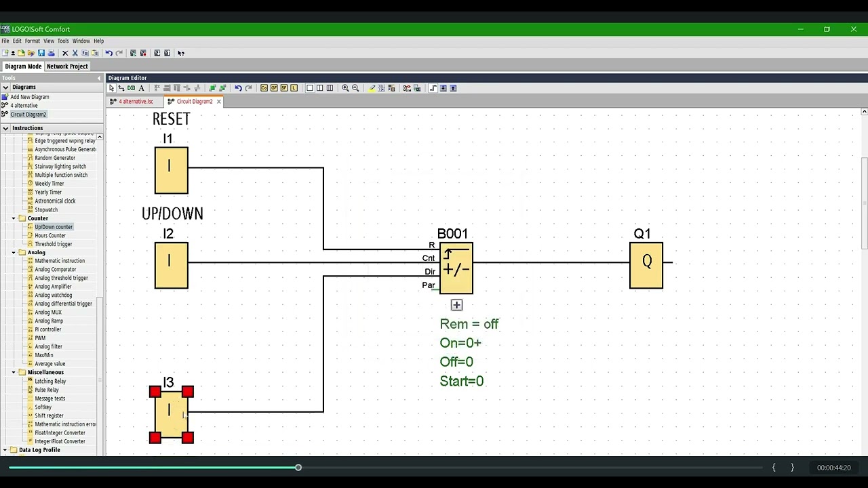
Task: Click the video progress bar handle
Action: tap(298, 468)
